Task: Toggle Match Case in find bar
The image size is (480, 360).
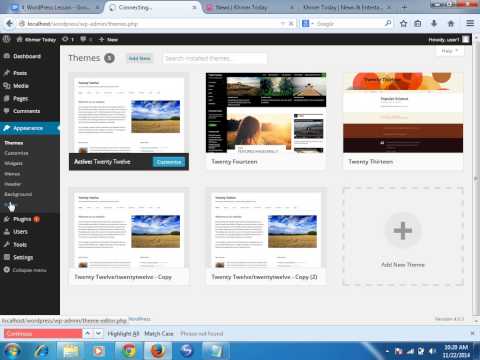Action: (x=159, y=333)
